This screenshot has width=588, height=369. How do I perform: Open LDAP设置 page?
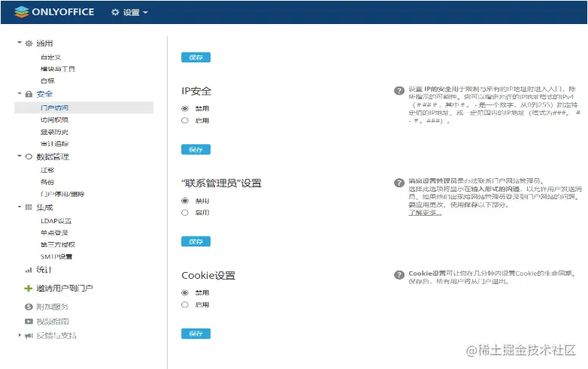pyautogui.click(x=56, y=221)
